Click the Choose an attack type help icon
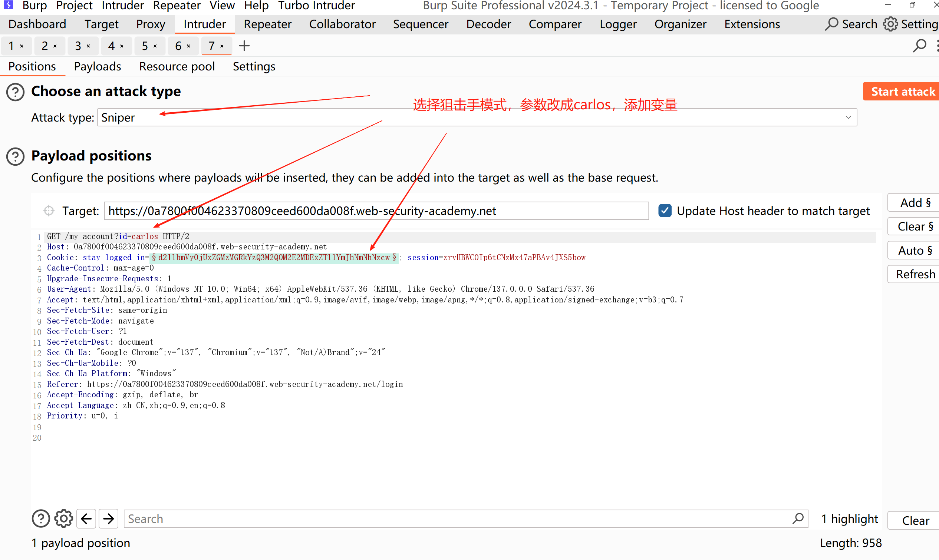This screenshot has height=560, width=939. coord(16,92)
